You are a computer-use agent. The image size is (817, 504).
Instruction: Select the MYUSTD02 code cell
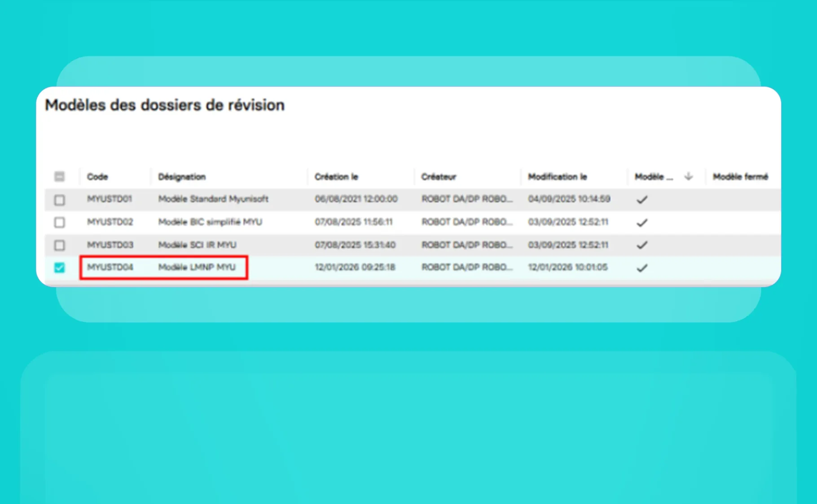click(110, 222)
